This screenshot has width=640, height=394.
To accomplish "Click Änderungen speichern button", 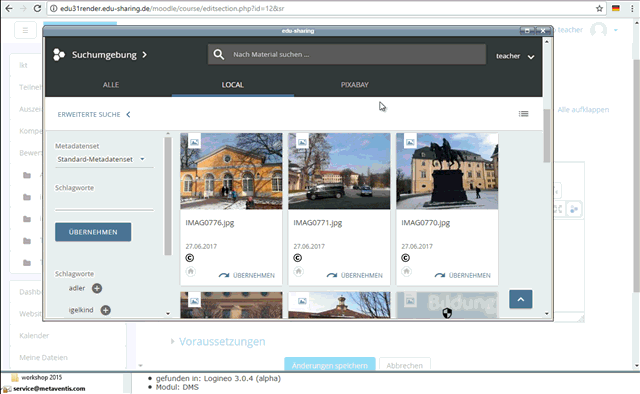I will 330,365.
